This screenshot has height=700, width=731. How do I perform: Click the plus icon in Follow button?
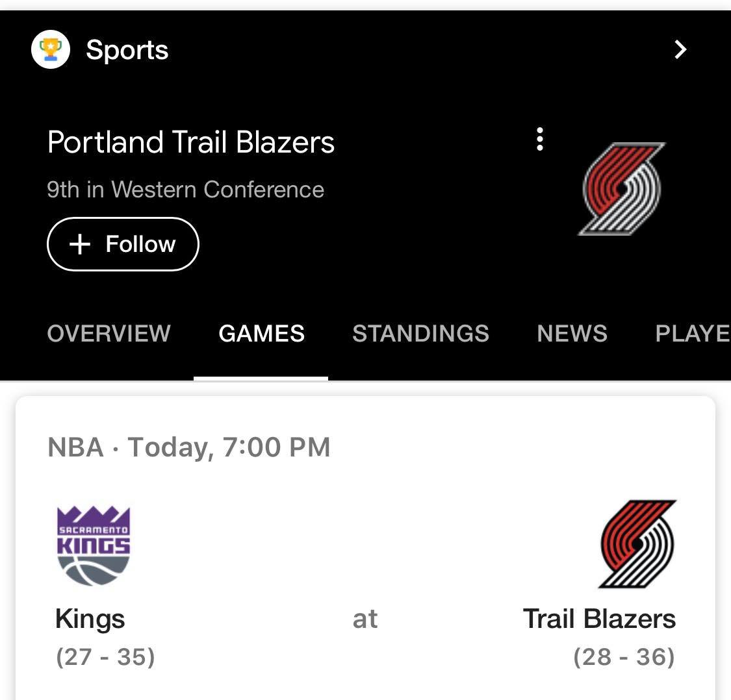(x=80, y=244)
